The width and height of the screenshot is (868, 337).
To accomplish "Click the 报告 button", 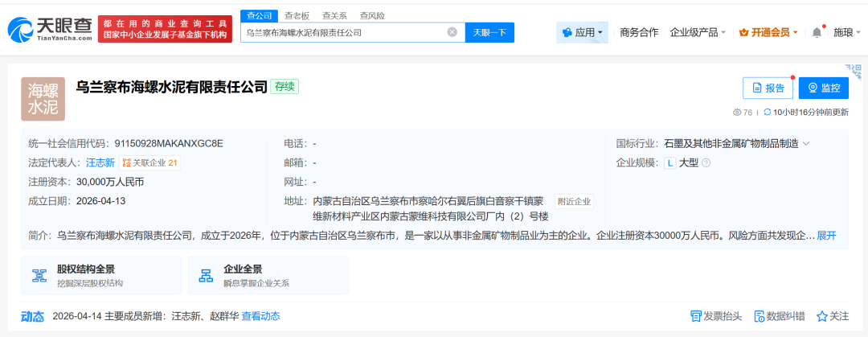I will pyautogui.click(x=768, y=88).
